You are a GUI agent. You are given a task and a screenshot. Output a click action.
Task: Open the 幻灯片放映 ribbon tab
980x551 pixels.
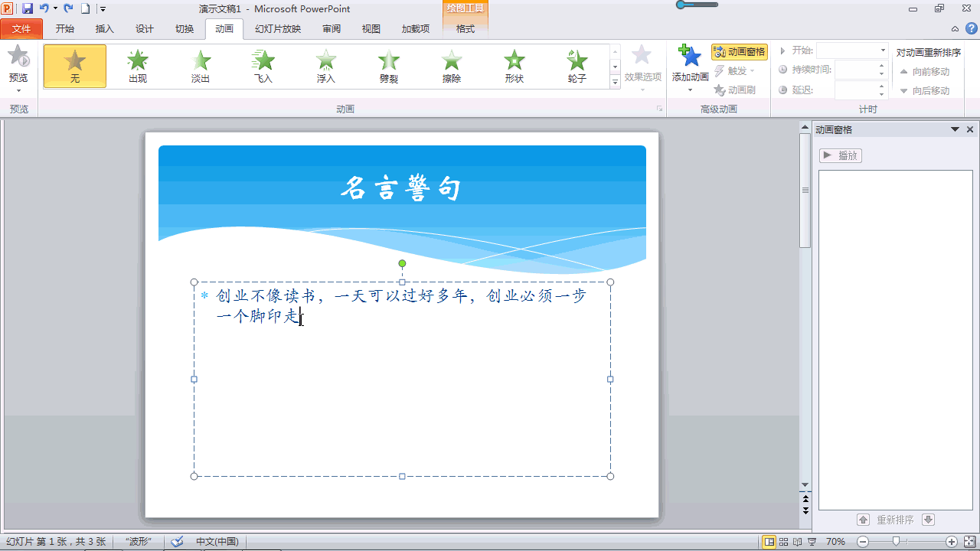277,28
